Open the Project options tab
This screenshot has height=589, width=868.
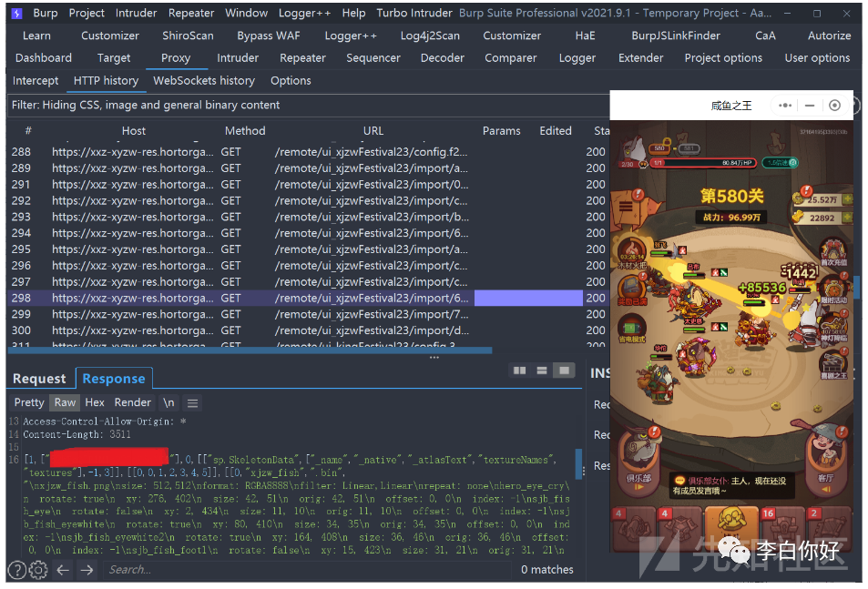(x=723, y=57)
